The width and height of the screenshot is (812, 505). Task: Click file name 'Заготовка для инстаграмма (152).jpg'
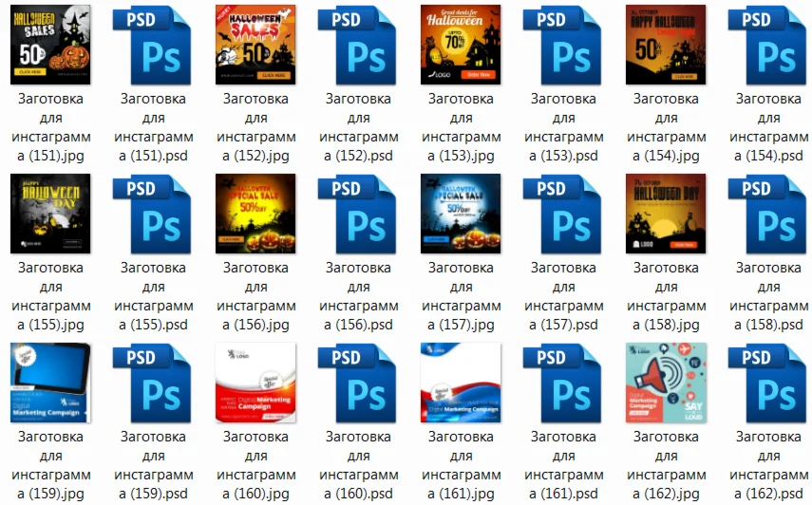(255, 127)
